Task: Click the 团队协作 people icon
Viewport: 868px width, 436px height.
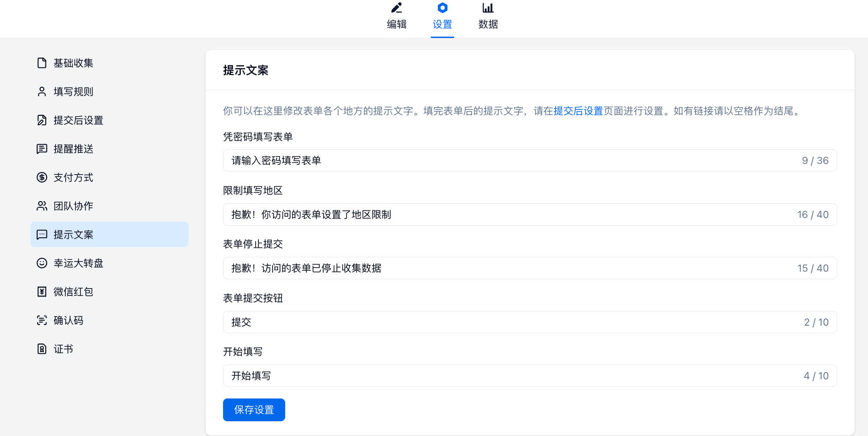Action: pos(42,206)
